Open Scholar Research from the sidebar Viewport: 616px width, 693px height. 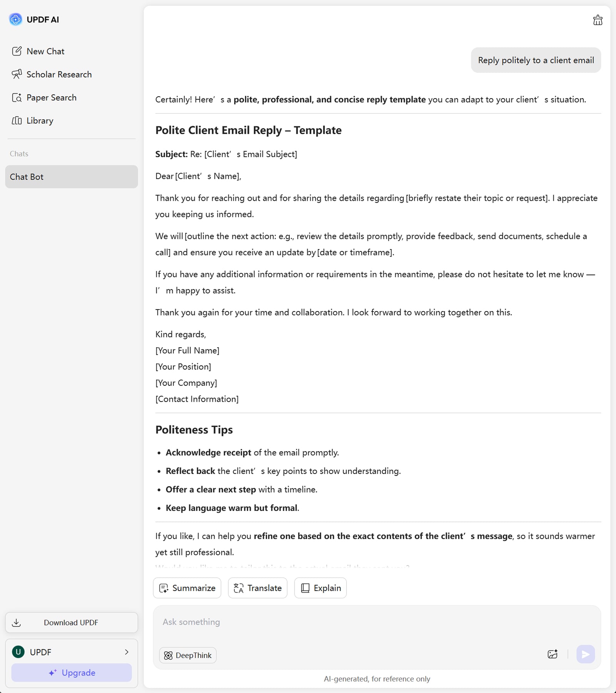tap(59, 74)
